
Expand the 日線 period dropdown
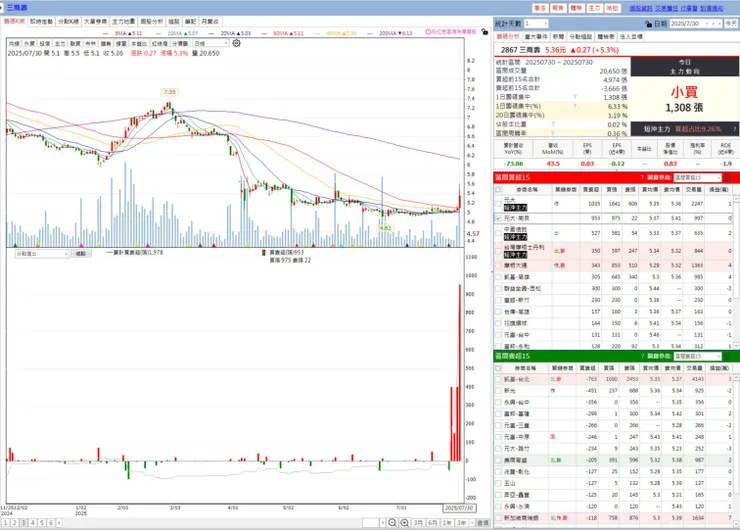211,43
